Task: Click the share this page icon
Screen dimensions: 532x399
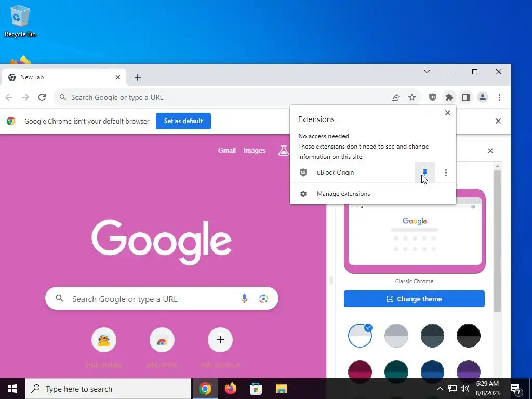Action: click(x=395, y=97)
